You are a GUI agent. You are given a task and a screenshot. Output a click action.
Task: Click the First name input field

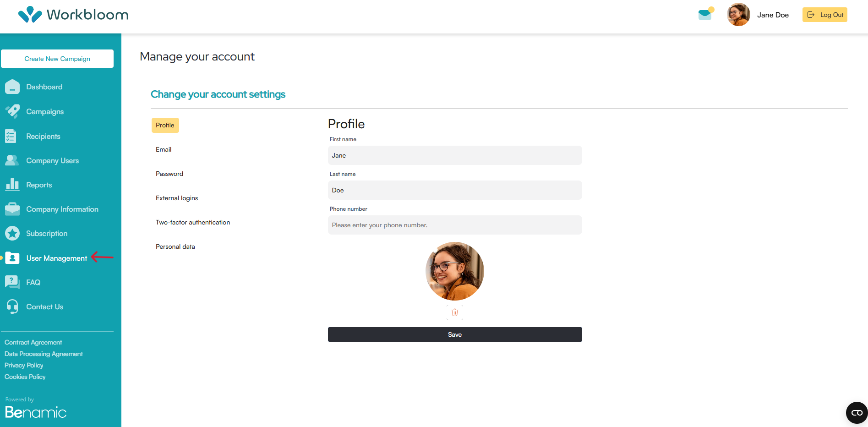pyautogui.click(x=455, y=155)
